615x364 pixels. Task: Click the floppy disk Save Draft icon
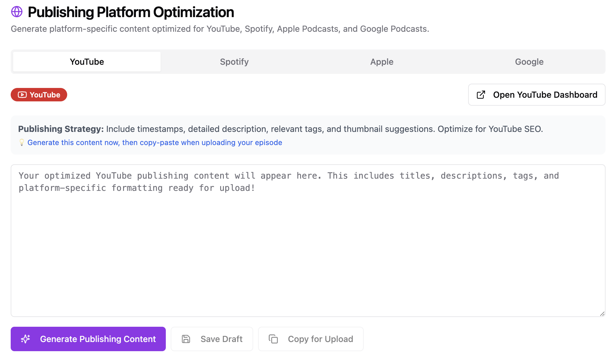pyautogui.click(x=186, y=339)
